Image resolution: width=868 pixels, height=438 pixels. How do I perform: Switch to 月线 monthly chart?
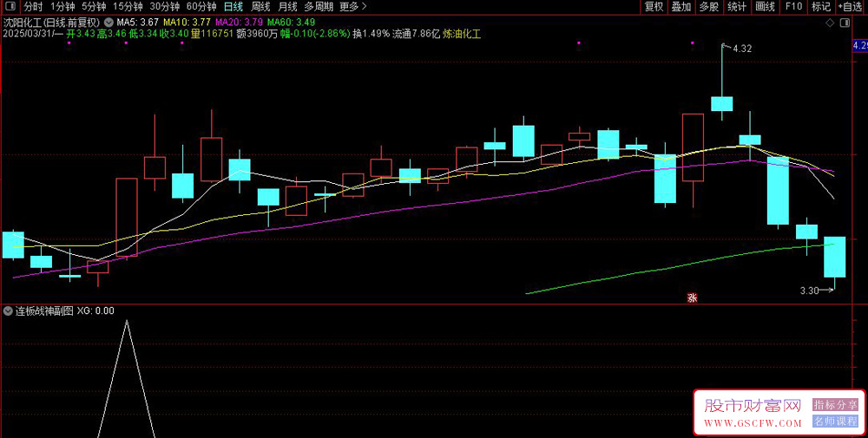click(287, 7)
